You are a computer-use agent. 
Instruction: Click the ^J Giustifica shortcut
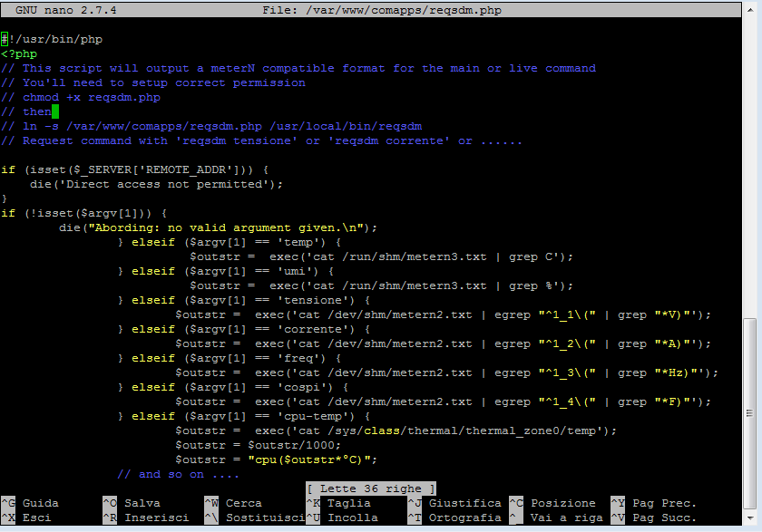(x=454, y=503)
